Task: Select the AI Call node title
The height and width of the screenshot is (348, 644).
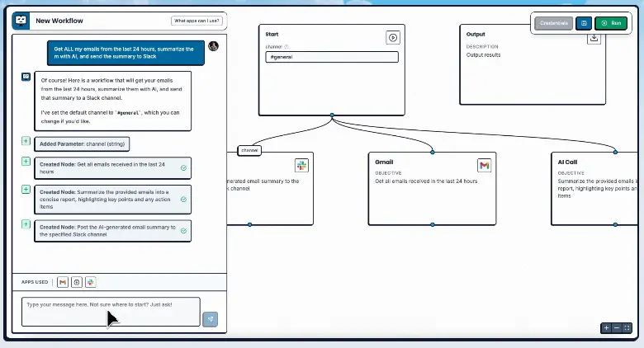Action: click(567, 162)
